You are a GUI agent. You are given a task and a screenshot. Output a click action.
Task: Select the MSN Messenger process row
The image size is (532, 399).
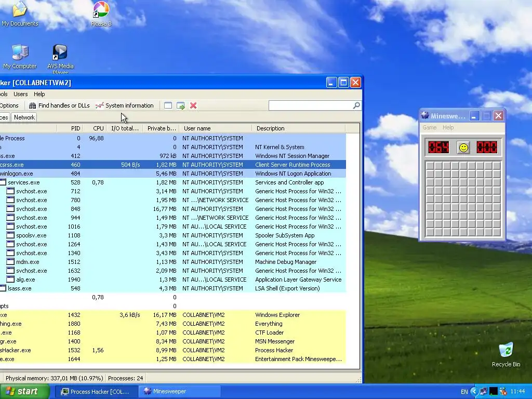[172, 341]
